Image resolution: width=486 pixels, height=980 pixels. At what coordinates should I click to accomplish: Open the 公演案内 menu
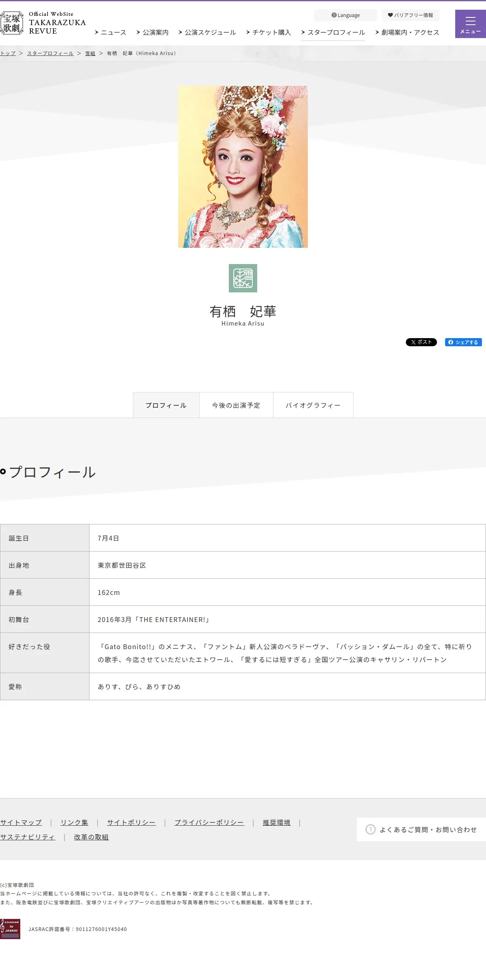click(x=152, y=32)
